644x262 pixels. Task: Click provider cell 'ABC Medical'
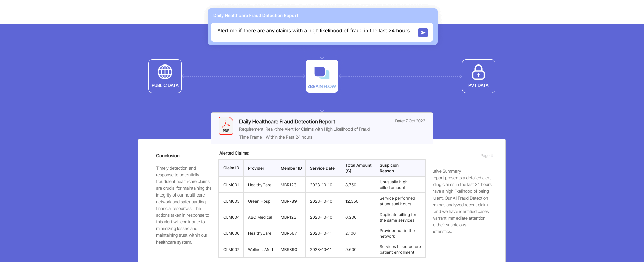[260, 217]
